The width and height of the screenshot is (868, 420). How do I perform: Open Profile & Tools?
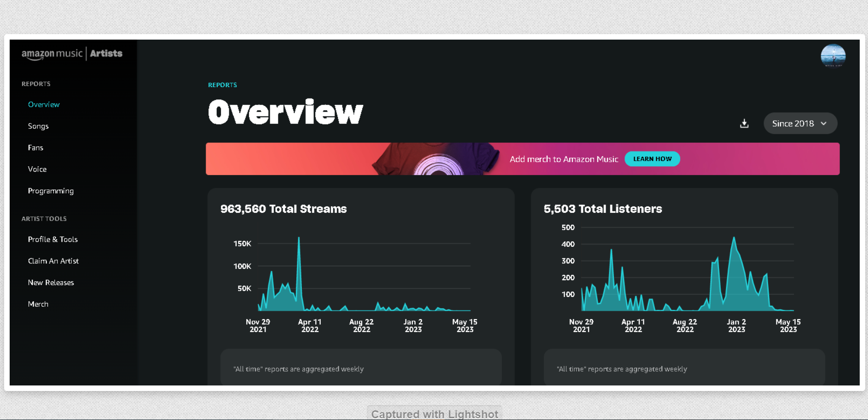53,239
